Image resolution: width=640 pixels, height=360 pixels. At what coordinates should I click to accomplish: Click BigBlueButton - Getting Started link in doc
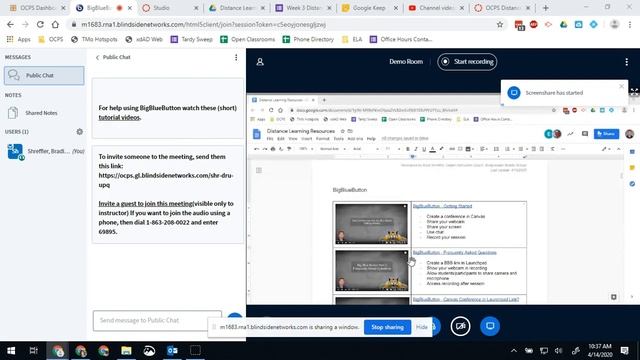[x=442, y=206]
